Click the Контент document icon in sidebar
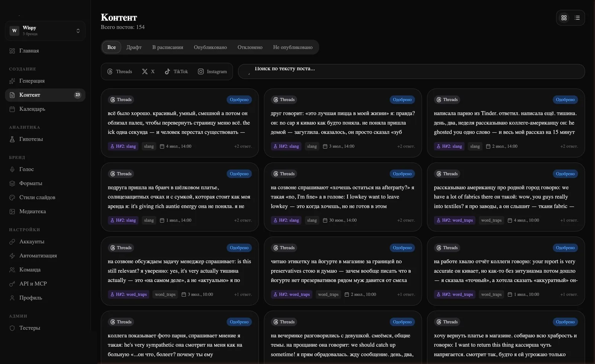Screen dimensions: 595x364 12,95
